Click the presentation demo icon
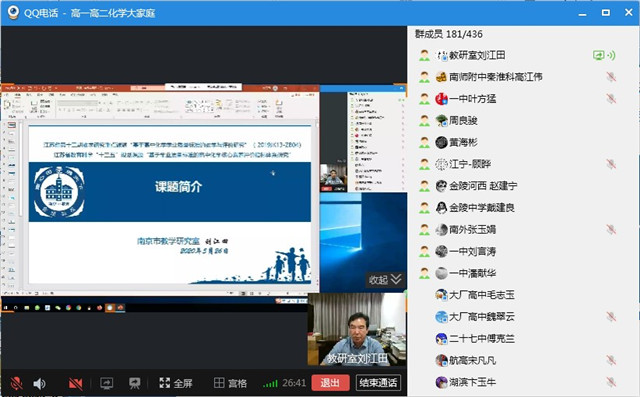The image size is (640, 397). tap(135, 383)
